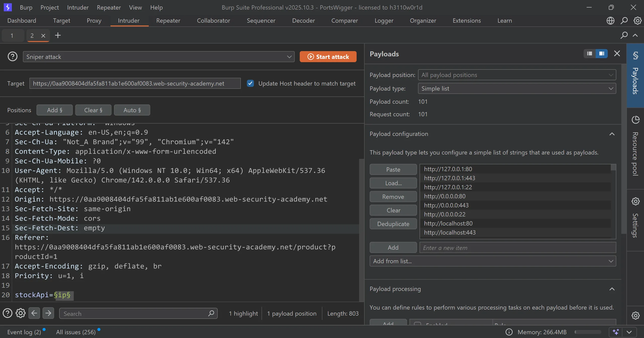Screen dimensions: 644x338
Task: Click the Deduplicate payload button
Action: point(393,224)
